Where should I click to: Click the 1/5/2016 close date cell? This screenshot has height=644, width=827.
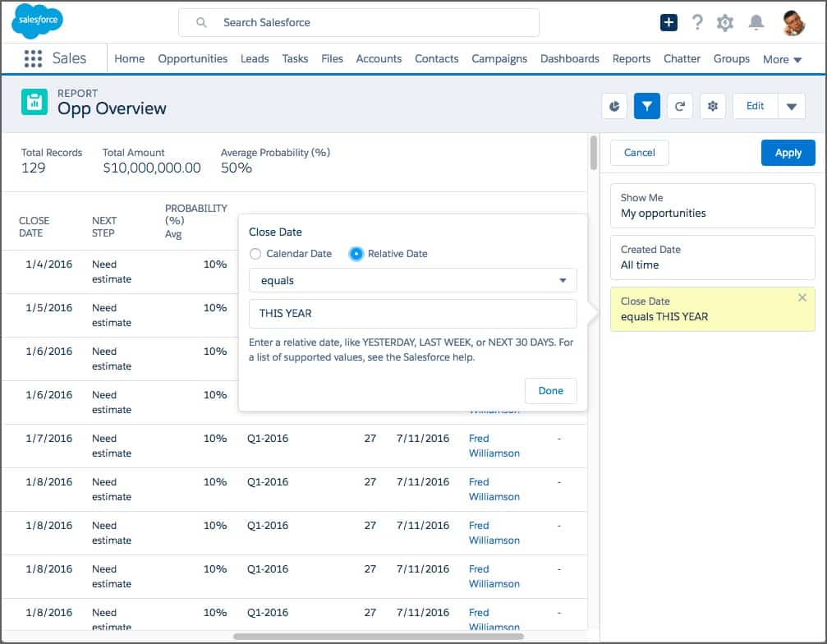tap(49, 307)
